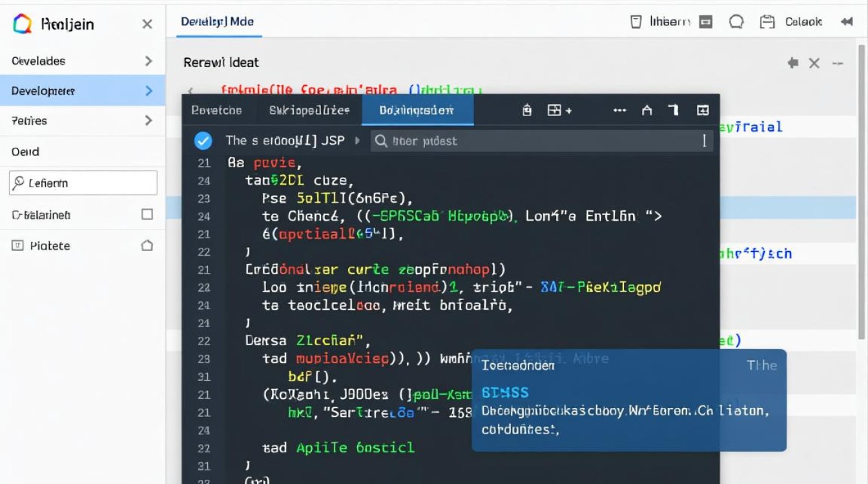Click the speech bubble icon in top toolbar
Image resolution: width=868 pixels, height=484 pixels.
pos(736,22)
